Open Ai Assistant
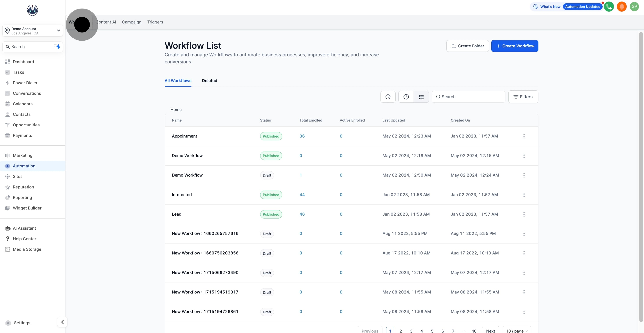Screen dimensions: 644x333 point(24,228)
